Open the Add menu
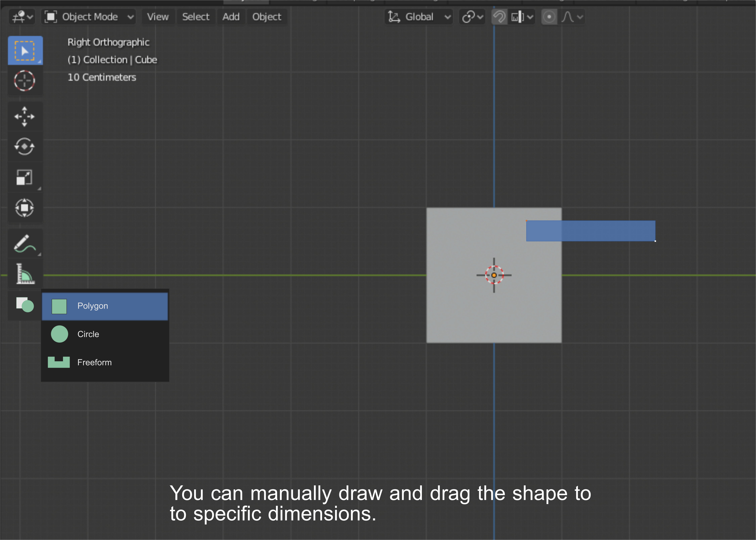This screenshot has height=540, width=756. [231, 17]
